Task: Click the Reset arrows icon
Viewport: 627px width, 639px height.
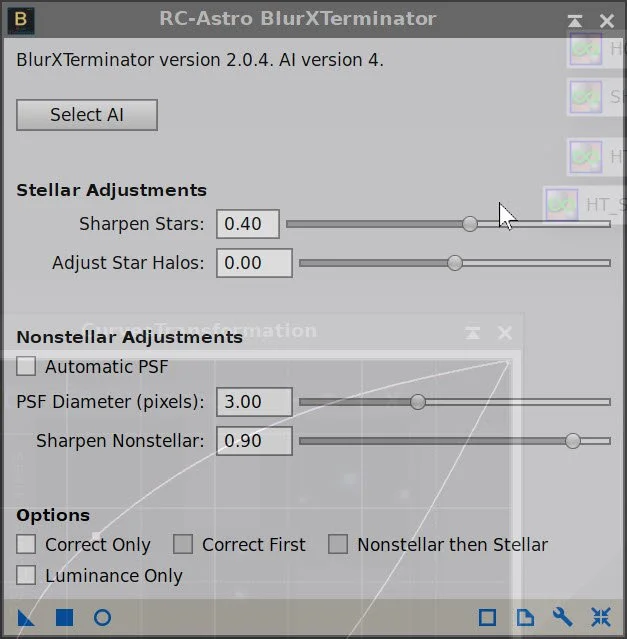Action: click(601, 617)
